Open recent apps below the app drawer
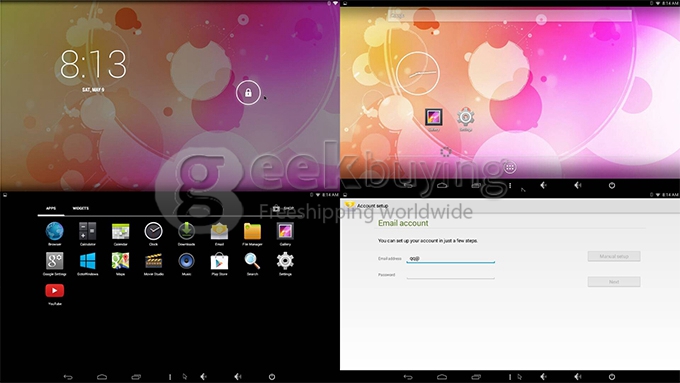680x383 pixels. [136, 376]
